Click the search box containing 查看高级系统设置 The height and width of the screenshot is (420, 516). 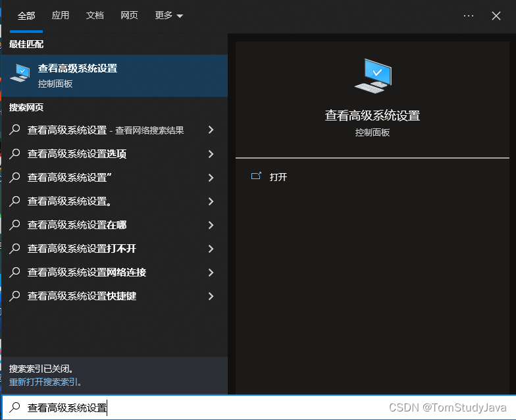(259, 407)
